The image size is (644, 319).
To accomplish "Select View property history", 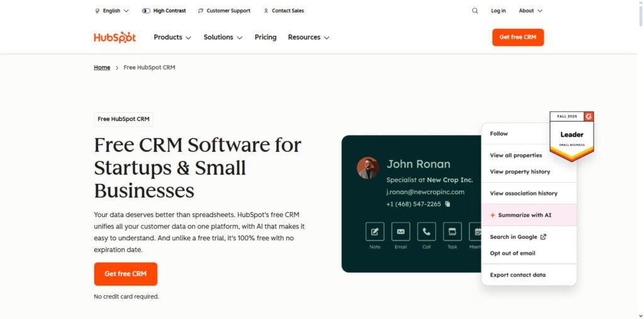I will tap(520, 172).
